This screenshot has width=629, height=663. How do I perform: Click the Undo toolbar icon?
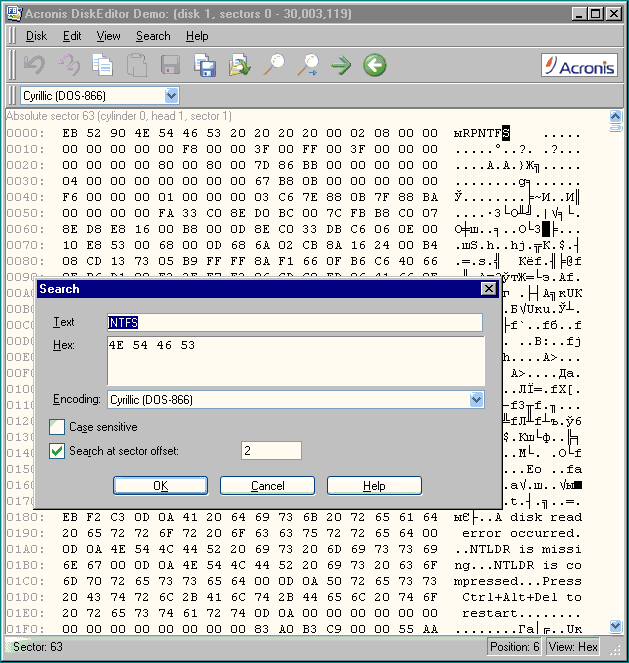(x=34, y=65)
